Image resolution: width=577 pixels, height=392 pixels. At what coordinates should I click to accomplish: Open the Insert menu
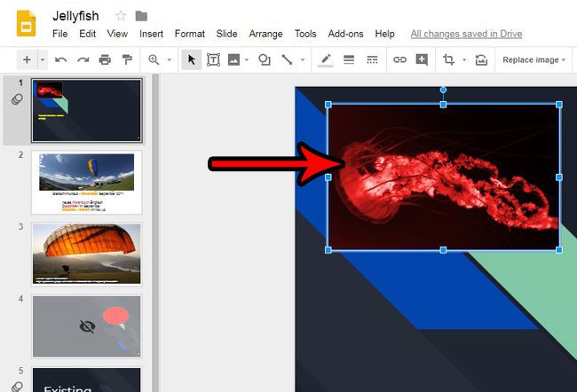pyautogui.click(x=151, y=34)
